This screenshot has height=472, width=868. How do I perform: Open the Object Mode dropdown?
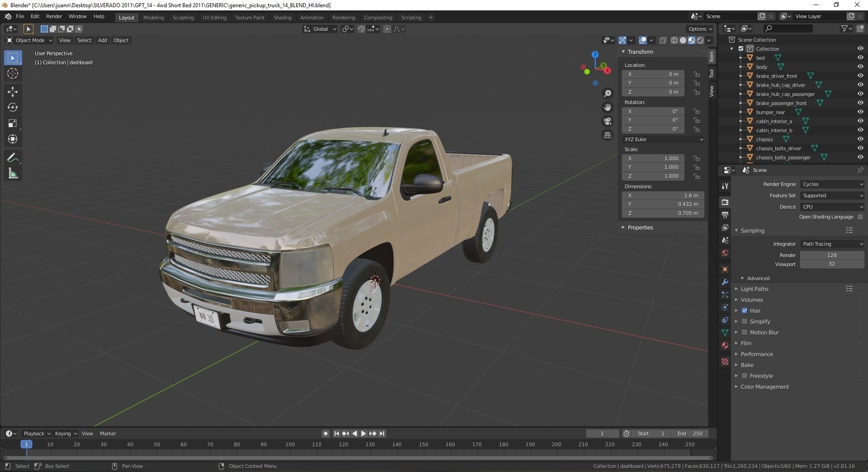pyautogui.click(x=29, y=40)
